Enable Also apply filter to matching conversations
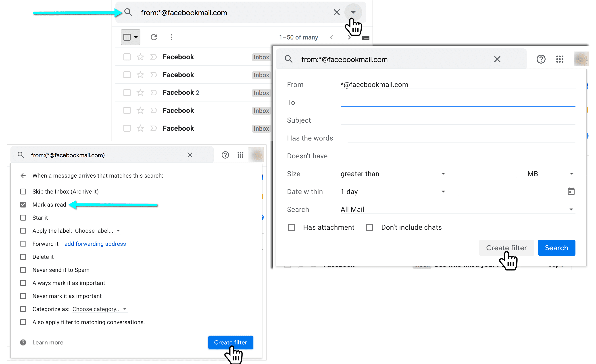Screen dimensions: 596x364 23,322
